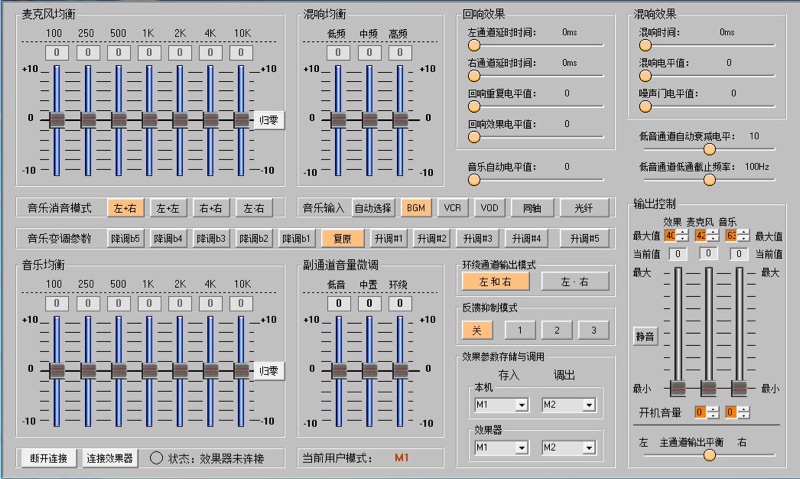Screen dimensions: 800x479
Task: Switch music input to 光纤
Action: pyautogui.click(x=584, y=208)
